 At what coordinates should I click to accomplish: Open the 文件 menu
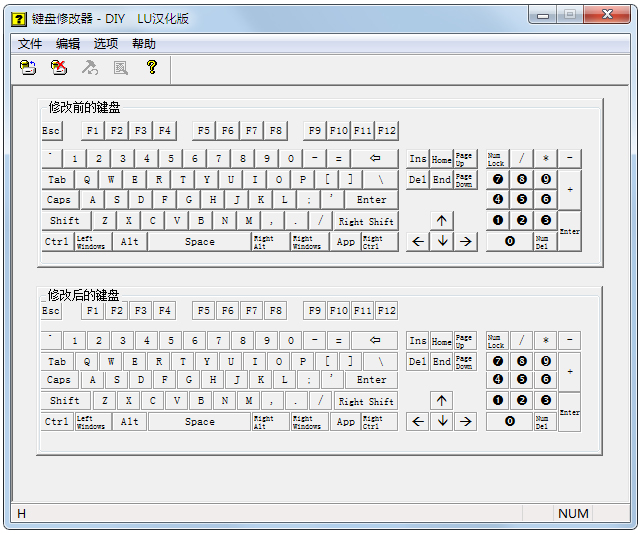point(29,43)
